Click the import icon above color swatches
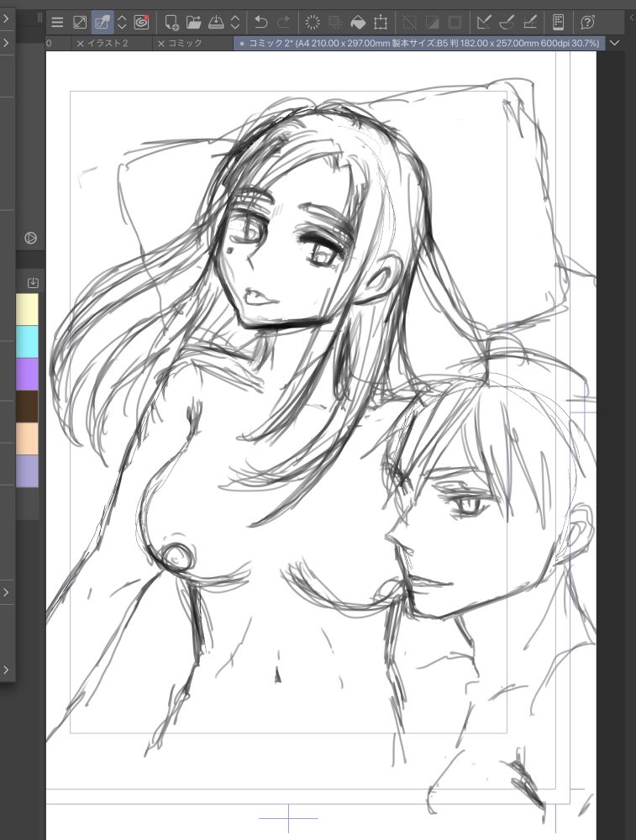Image resolution: width=636 pixels, height=840 pixels. coord(32,282)
